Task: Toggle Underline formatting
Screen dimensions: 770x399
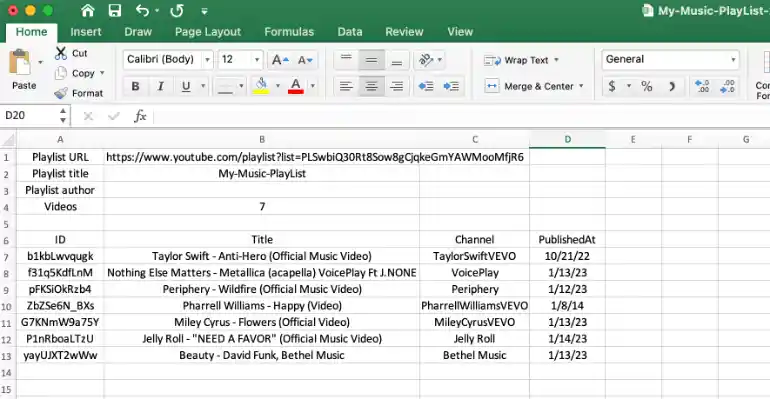Action: (186, 86)
